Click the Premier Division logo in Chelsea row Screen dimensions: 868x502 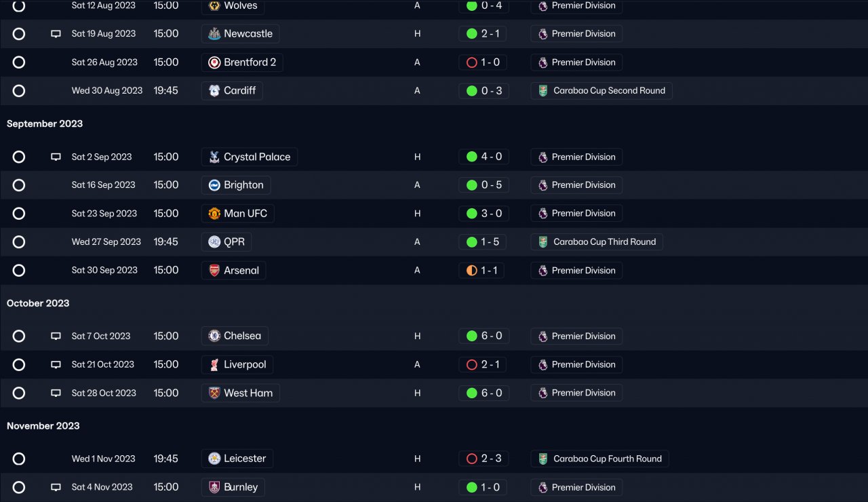[542, 336]
